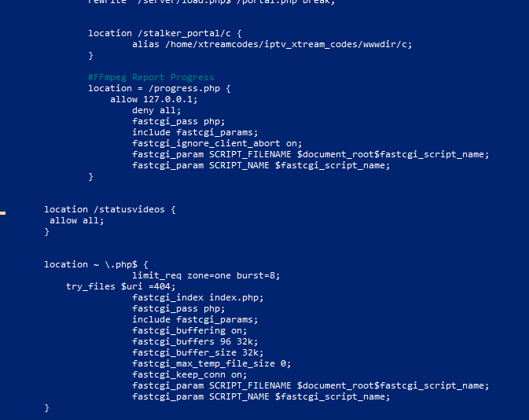Viewport: 529px width, 420px height.
Task: Place cursor on try_files $uri =404; line
Action: coord(121,286)
